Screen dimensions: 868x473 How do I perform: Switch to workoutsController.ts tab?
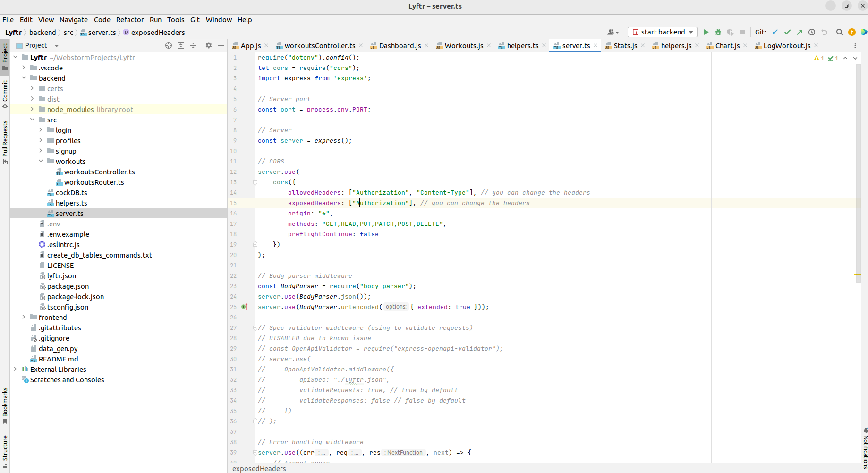coord(320,46)
